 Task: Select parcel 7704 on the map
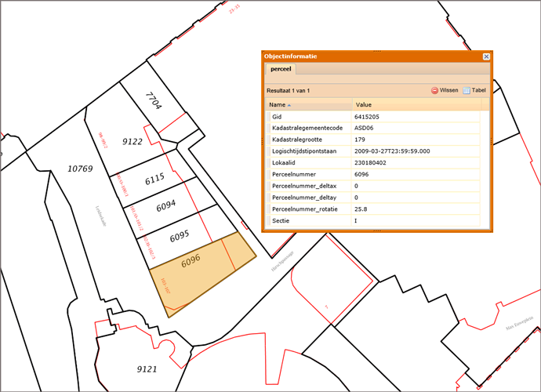point(153,100)
